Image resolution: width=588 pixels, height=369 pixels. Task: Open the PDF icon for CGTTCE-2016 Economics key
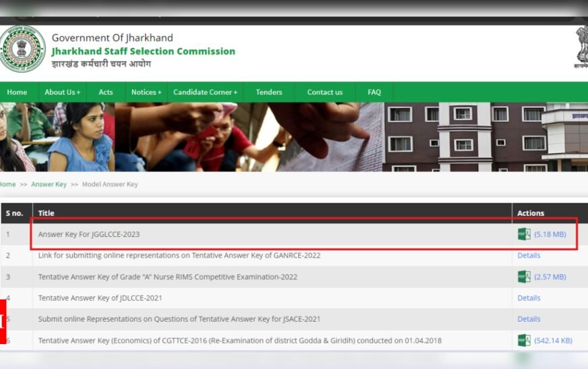[524, 341]
